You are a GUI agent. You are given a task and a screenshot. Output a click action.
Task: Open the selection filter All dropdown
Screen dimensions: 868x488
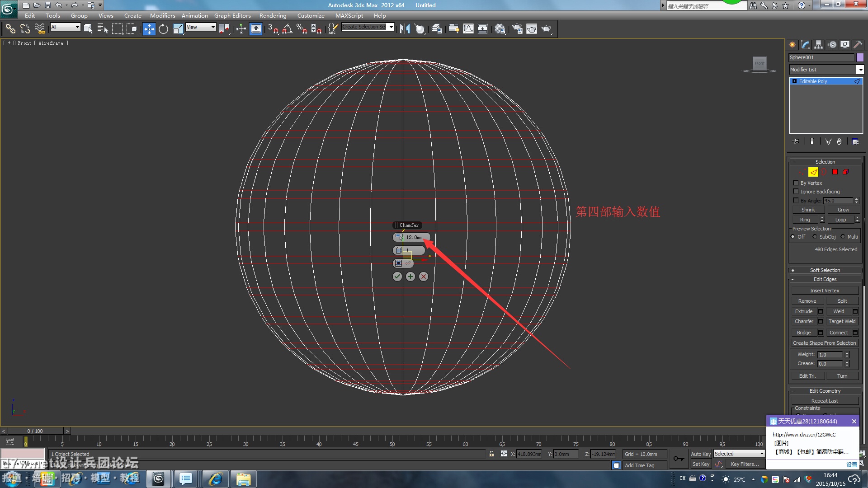(65, 27)
